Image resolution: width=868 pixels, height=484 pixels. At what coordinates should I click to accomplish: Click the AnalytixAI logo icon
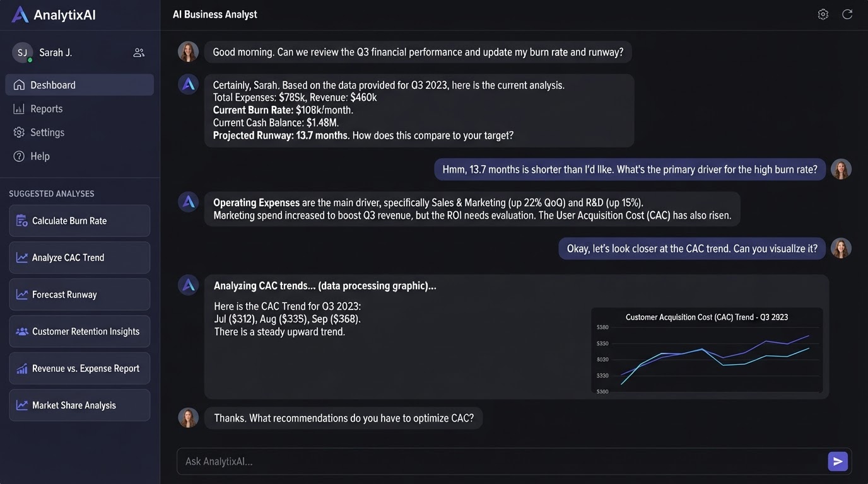(20, 14)
